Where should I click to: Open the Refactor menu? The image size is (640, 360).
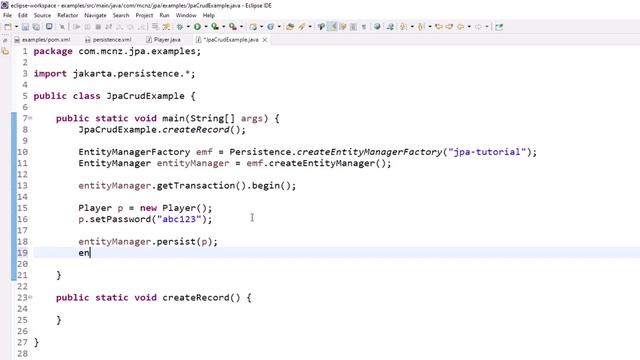(67, 15)
